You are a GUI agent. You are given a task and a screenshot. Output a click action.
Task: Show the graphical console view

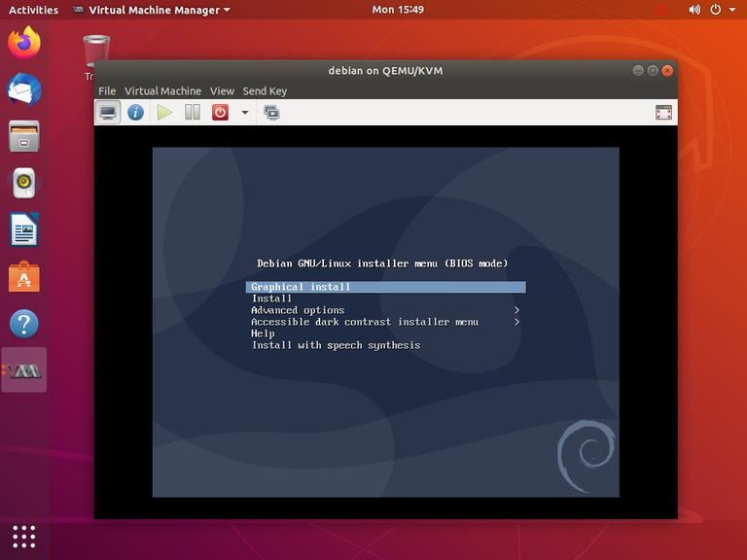[108, 113]
